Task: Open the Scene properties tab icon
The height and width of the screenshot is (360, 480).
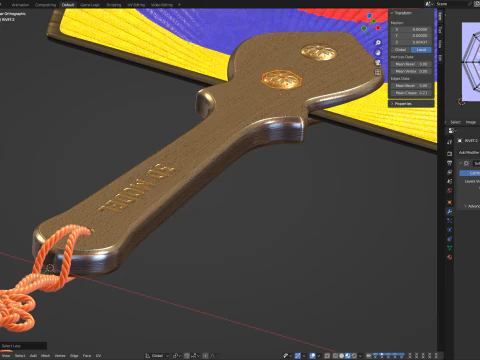Action: point(449,181)
